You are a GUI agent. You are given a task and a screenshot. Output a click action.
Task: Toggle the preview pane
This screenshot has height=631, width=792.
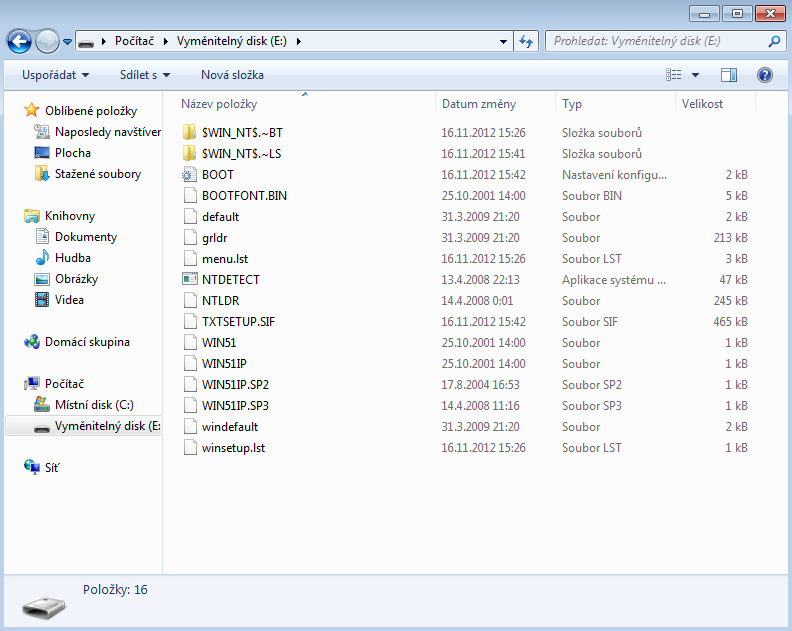pos(728,75)
